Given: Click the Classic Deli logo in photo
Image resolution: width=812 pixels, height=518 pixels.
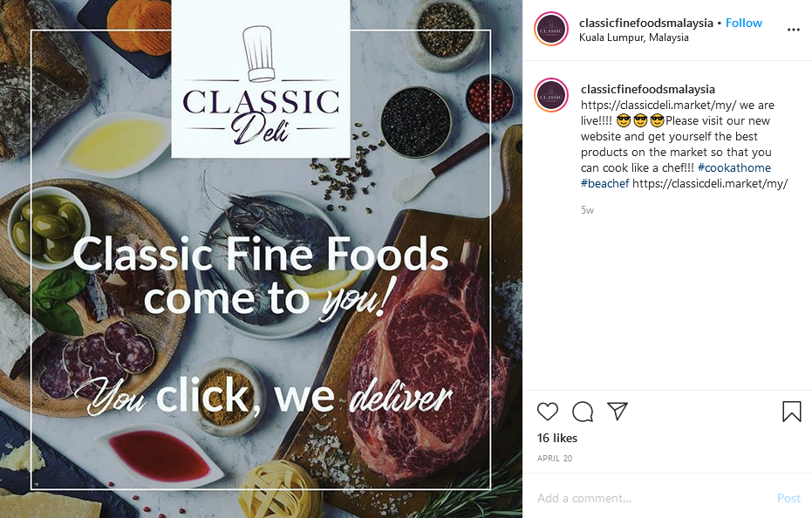Looking at the screenshot, I should pos(261,78).
